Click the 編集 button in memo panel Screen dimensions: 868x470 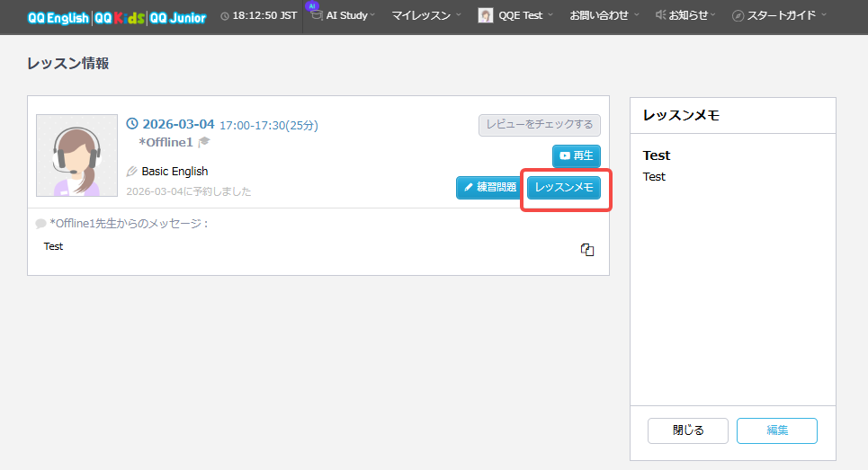point(776,430)
